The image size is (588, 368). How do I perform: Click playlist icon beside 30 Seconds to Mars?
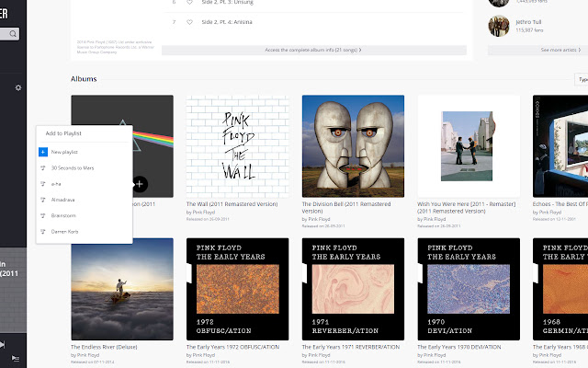click(43, 167)
